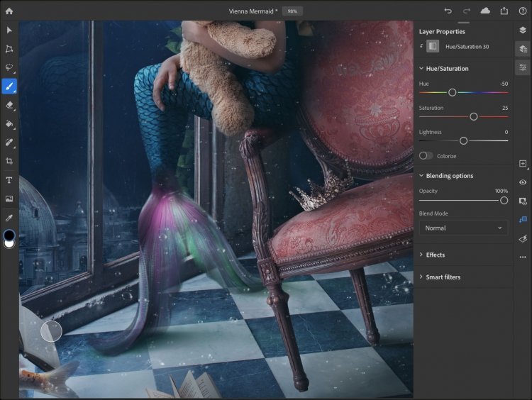Toggle the Colorize switch
The height and width of the screenshot is (400, 532).
click(x=426, y=156)
